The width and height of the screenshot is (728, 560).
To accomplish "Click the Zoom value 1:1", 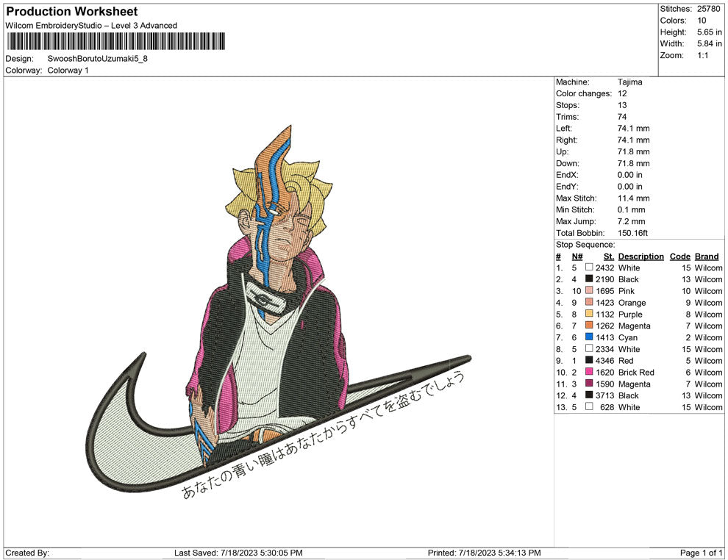I will [702, 55].
